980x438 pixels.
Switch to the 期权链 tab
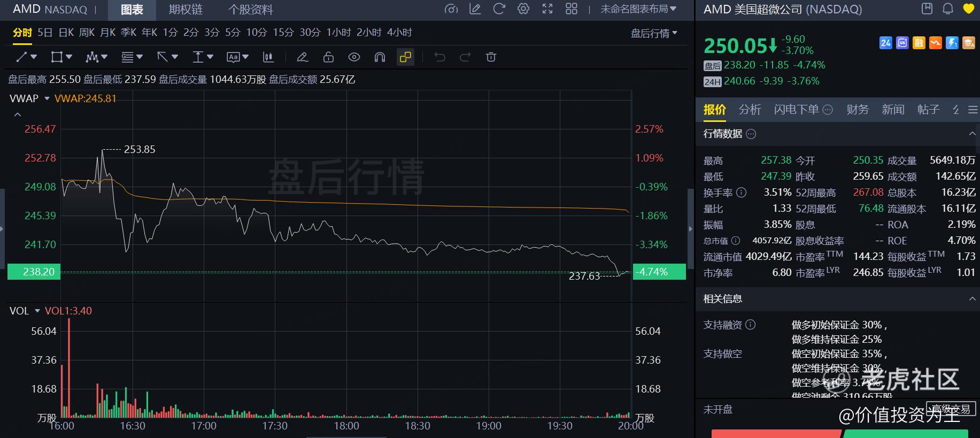[x=186, y=10]
